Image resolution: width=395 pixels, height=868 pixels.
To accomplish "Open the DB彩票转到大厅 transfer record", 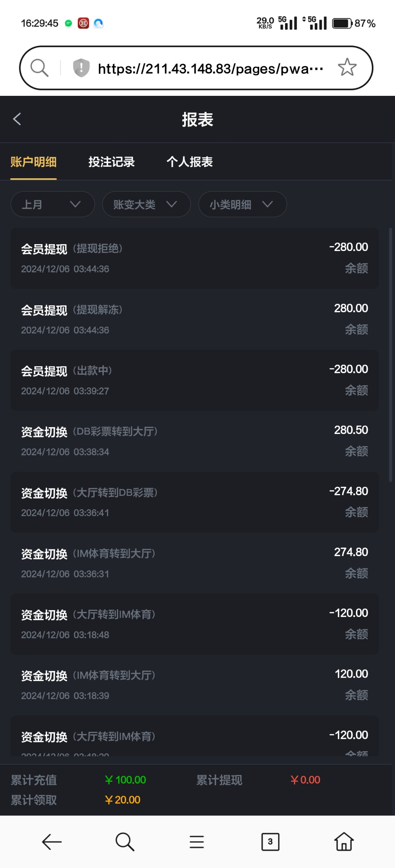I will [195, 441].
